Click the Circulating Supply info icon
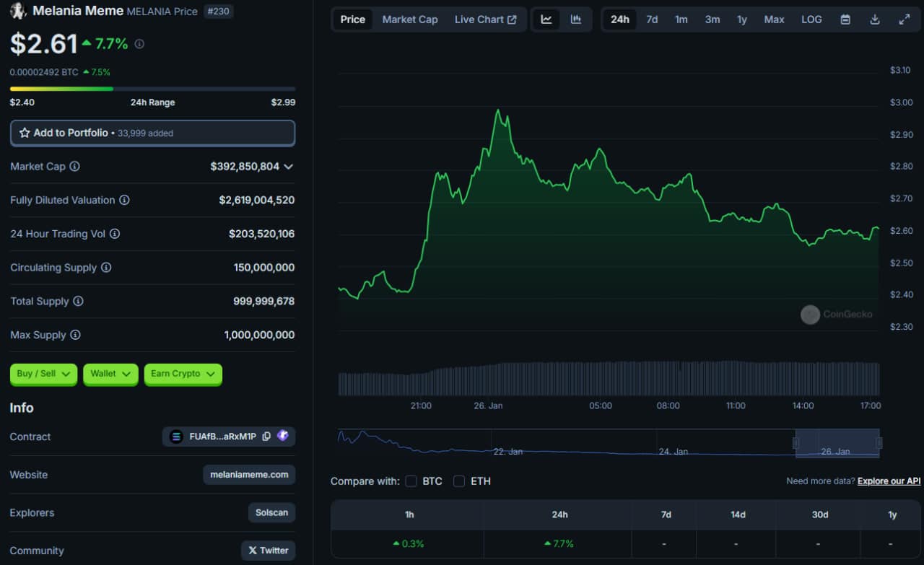 pyautogui.click(x=106, y=268)
